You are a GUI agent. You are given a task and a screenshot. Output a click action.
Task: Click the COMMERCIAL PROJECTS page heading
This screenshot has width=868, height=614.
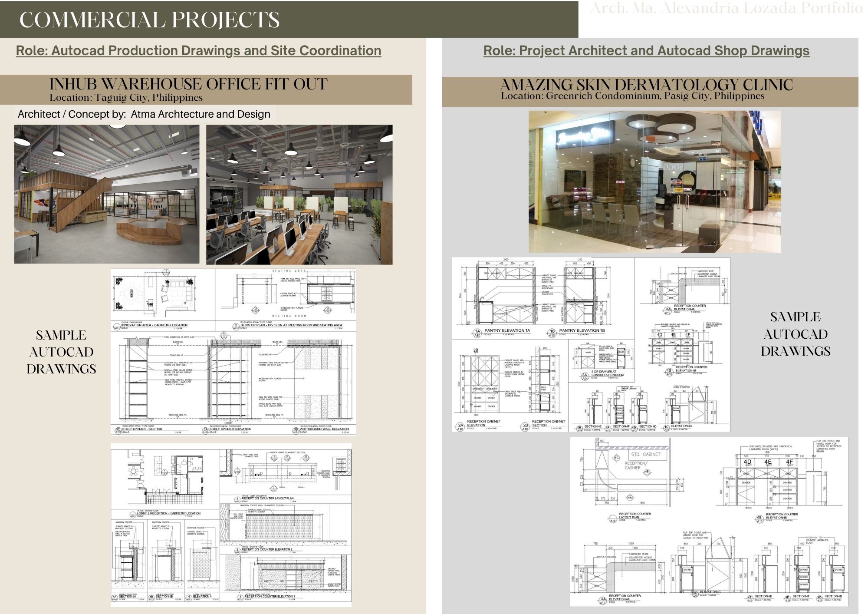coord(150,20)
